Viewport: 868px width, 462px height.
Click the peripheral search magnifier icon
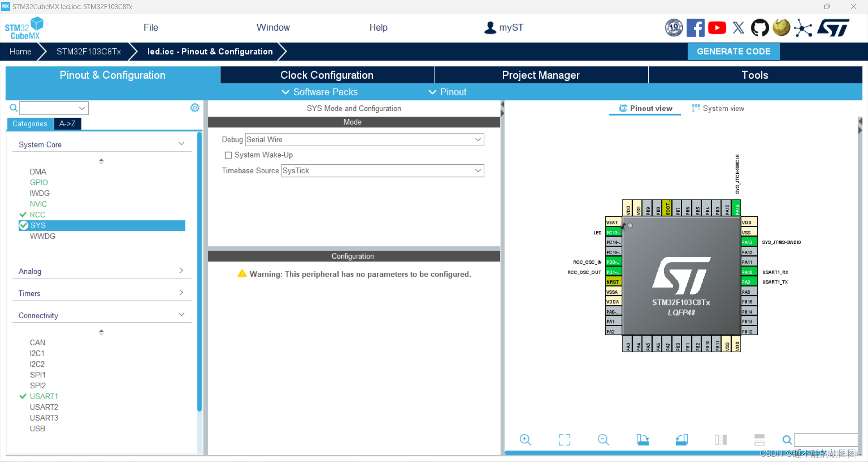14,108
